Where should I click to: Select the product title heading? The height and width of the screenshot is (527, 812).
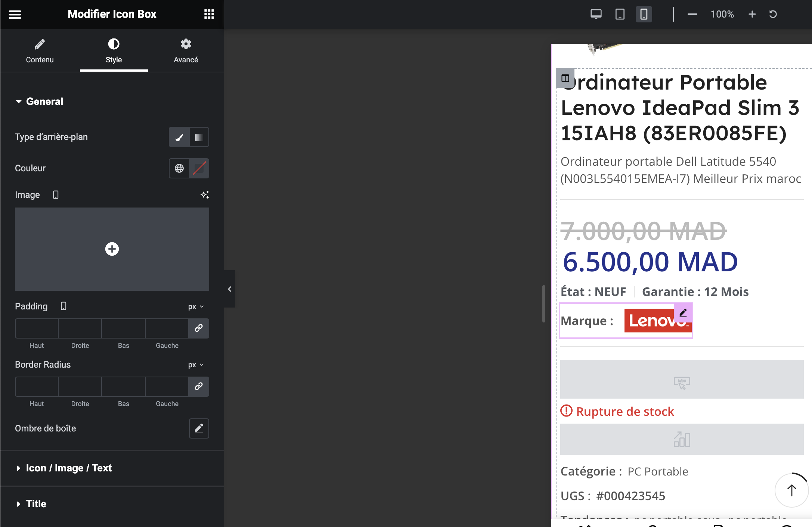click(x=680, y=107)
